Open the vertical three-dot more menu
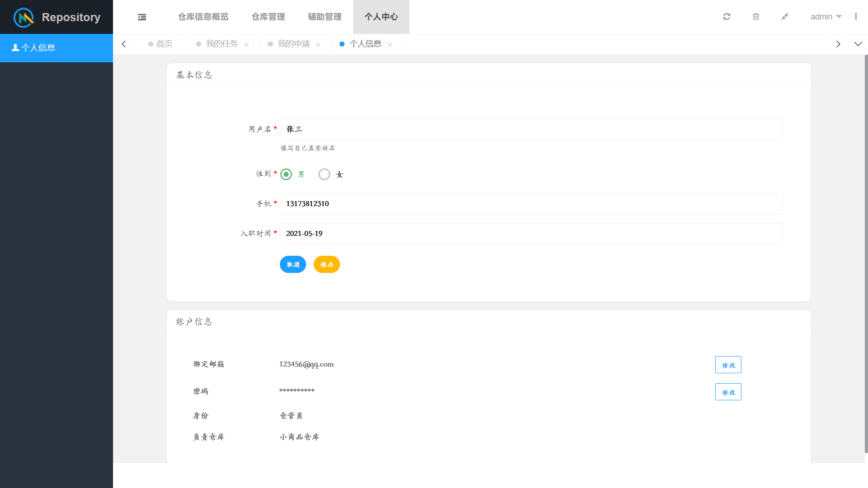Image resolution: width=868 pixels, height=488 pixels. [x=856, y=17]
